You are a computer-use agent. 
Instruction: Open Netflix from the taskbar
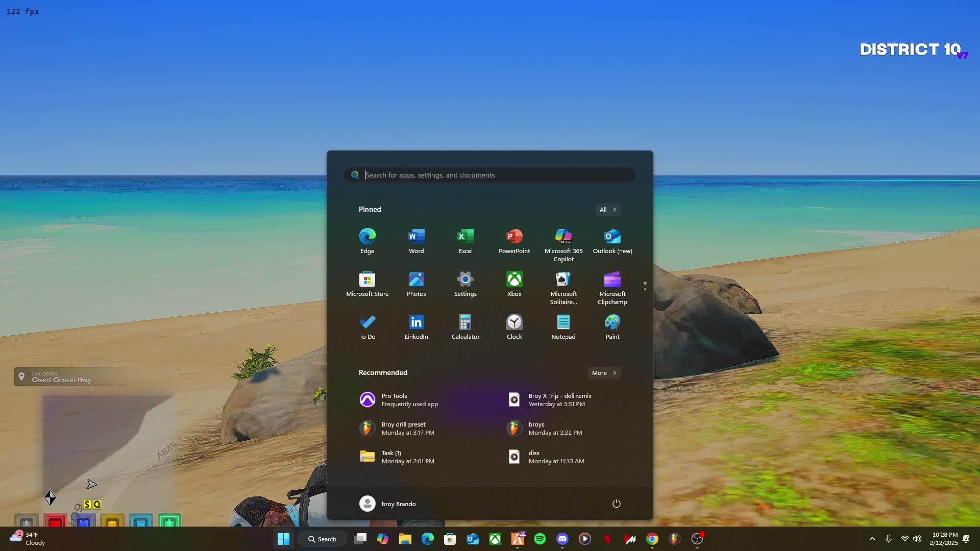607,539
